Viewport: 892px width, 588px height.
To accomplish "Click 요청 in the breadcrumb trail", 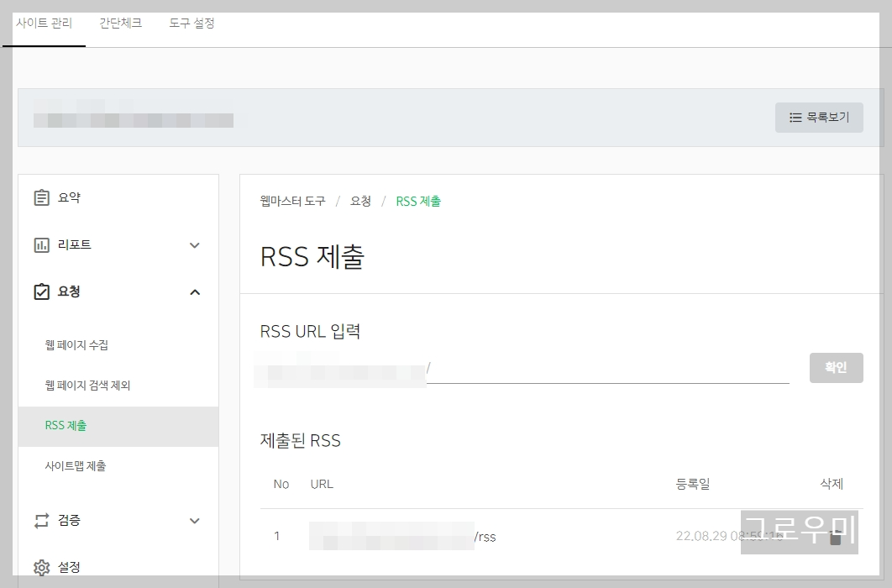I will pyautogui.click(x=361, y=202).
